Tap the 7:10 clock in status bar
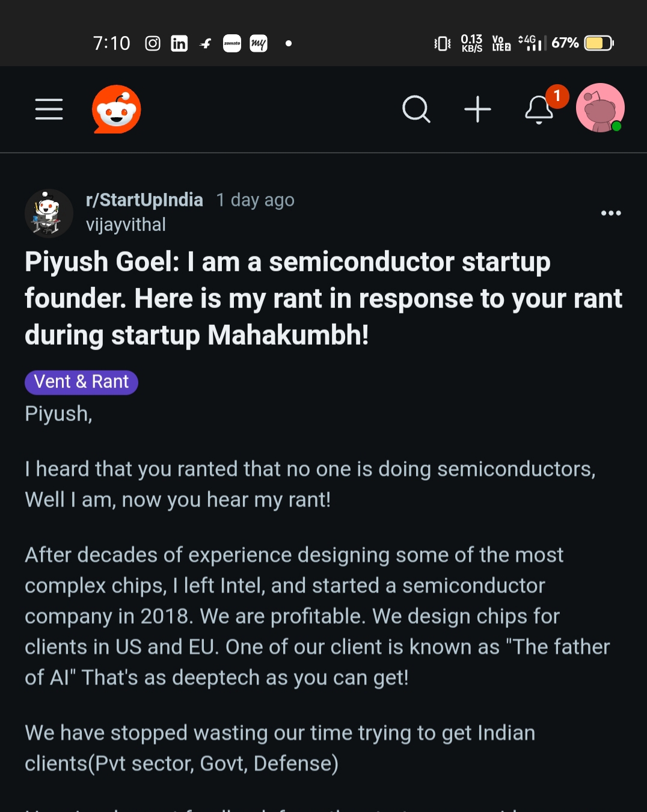 click(111, 43)
